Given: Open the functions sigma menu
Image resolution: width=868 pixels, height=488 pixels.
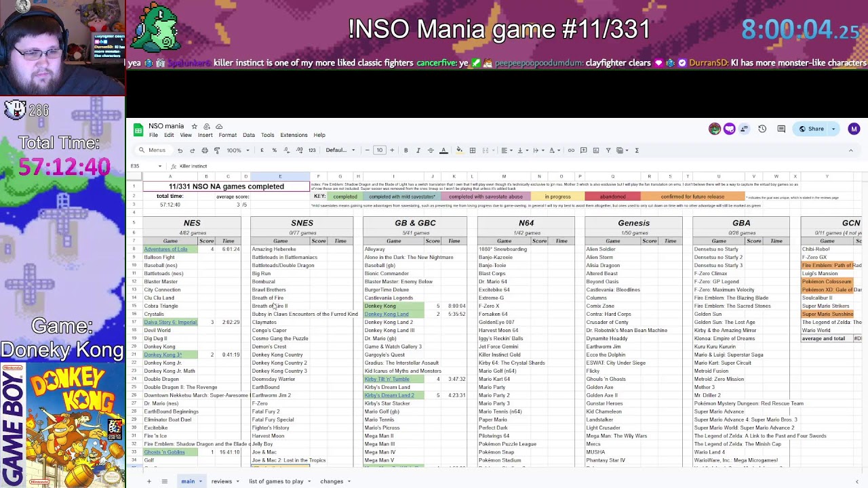Looking at the screenshot, I should (636, 150).
